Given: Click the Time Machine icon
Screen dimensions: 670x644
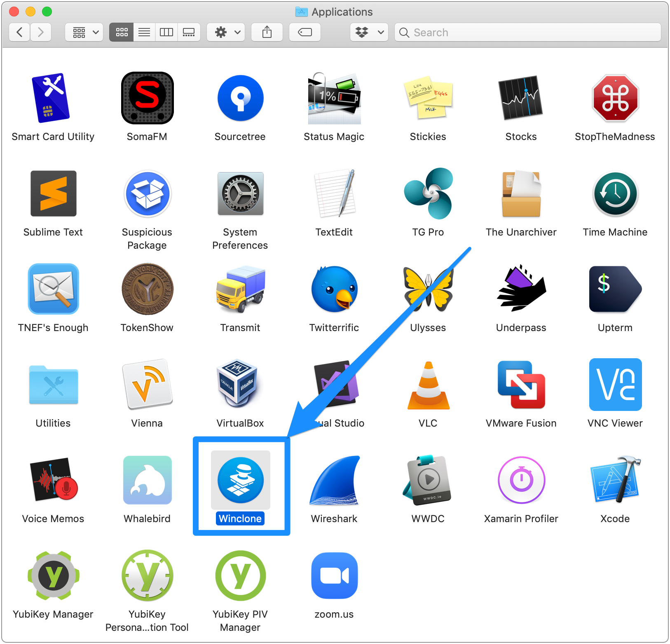Looking at the screenshot, I should pyautogui.click(x=615, y=194).
